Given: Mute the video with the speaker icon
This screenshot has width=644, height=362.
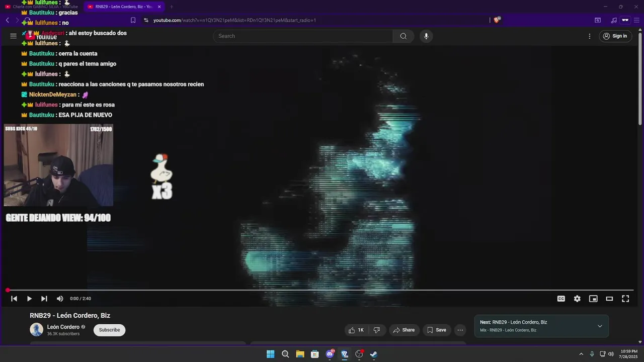Looking at the screenshot, I should coord(60,299).
